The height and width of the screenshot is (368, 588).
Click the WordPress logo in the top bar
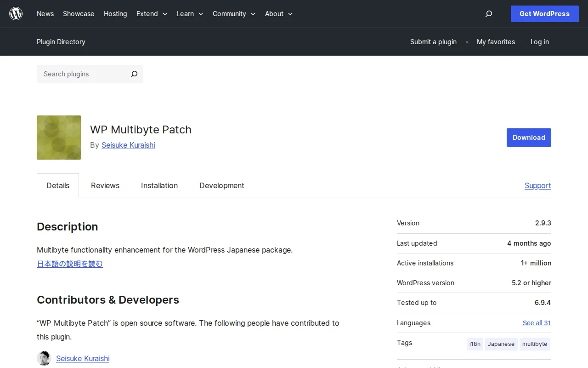(16, 13)
